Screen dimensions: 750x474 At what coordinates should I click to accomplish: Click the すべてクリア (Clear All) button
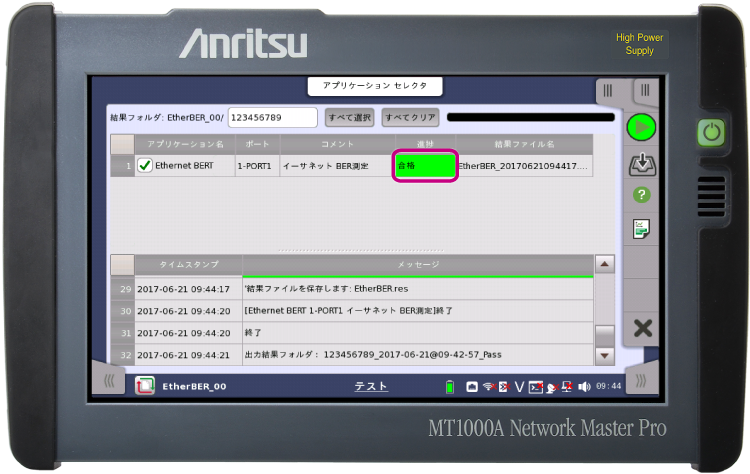(x=410, y=117)
